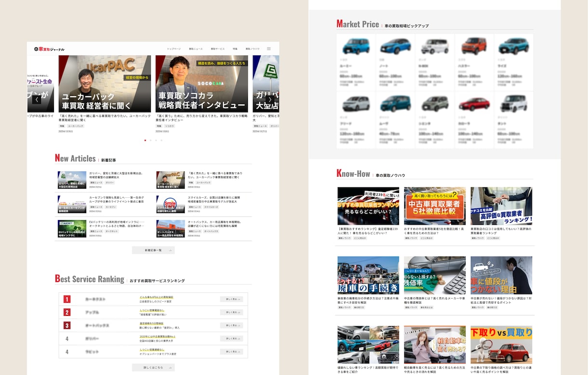Click 詳しく見る for rank 3 service
This screenshot has height=375, width=588.
pos(231,325)
